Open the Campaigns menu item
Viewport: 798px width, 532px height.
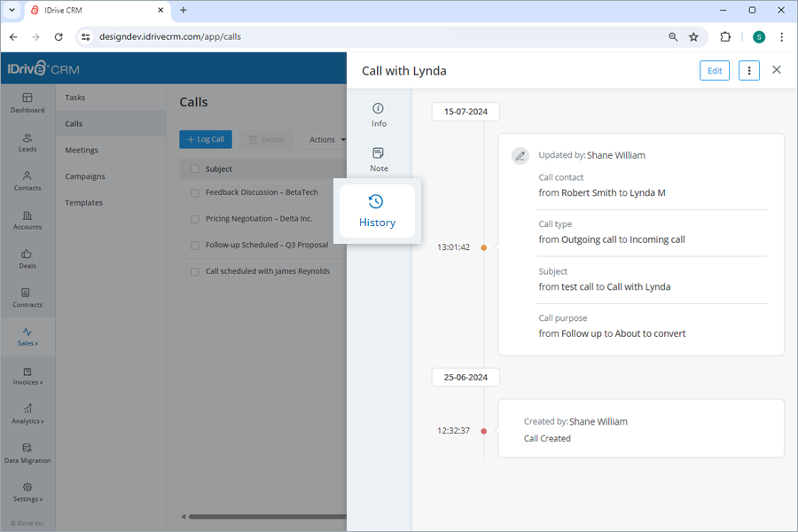click(83, 176)
